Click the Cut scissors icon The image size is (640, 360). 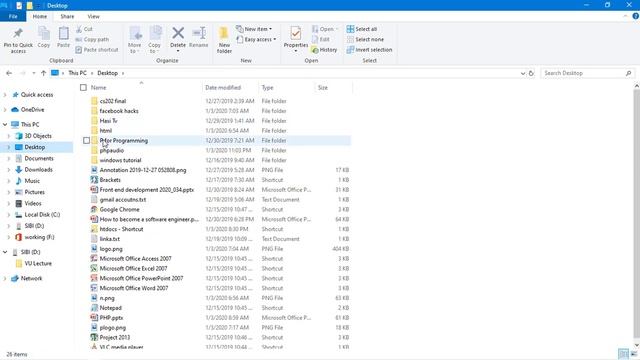coord(79,29)
